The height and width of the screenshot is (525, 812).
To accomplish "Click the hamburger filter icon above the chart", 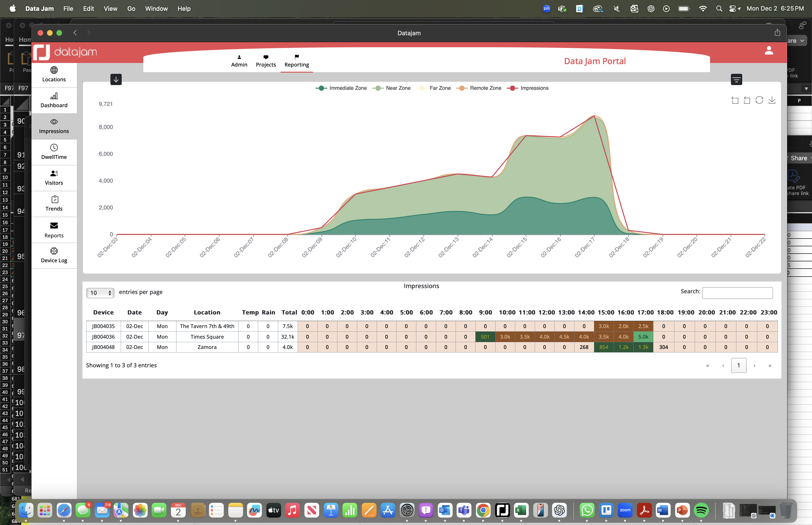I will [x=736, y=79].
